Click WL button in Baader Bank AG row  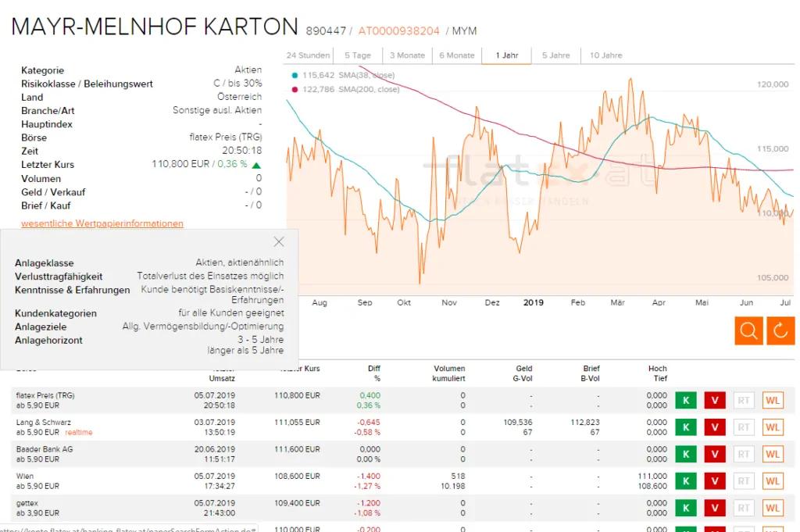click(x=773, y=454)
